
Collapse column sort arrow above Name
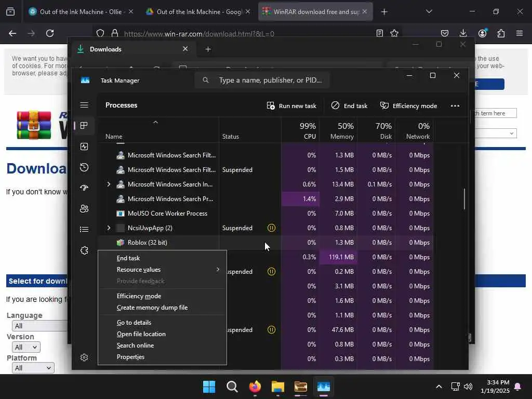pyautogui.click(x=155, y=122)
